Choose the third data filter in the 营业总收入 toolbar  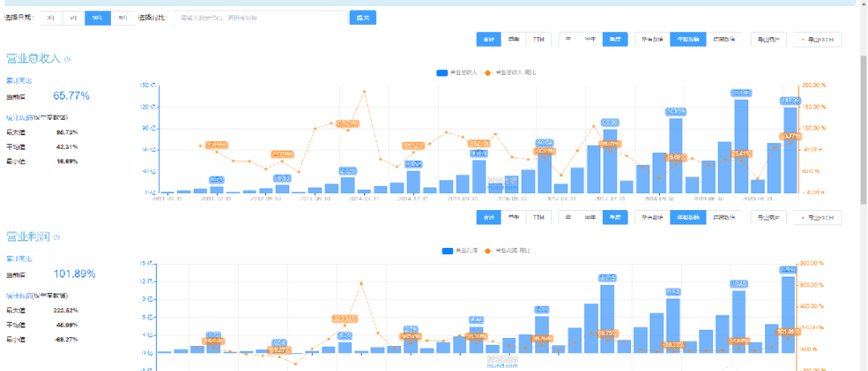pyautogui.click(x=723, y=39)
